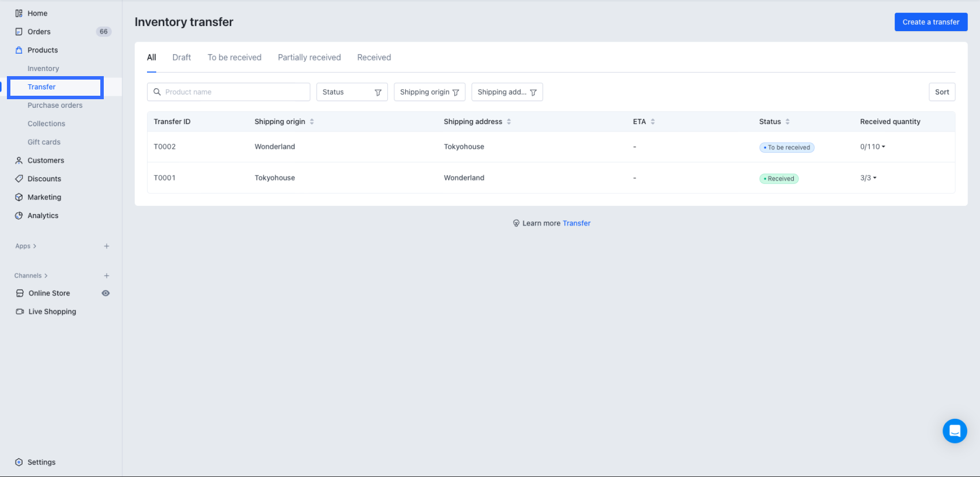Open the Status filter dropdown

[x=352, y=92]
